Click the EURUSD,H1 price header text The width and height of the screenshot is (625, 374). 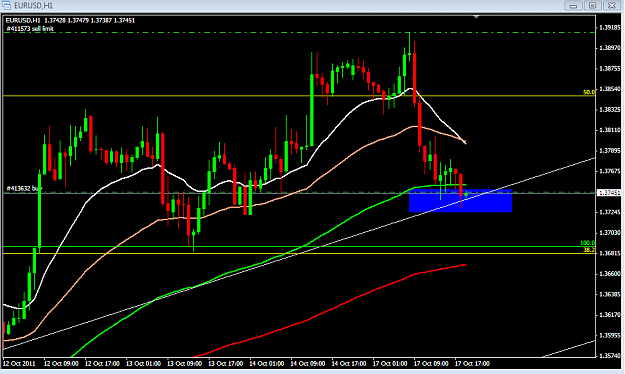click(70, 20)
